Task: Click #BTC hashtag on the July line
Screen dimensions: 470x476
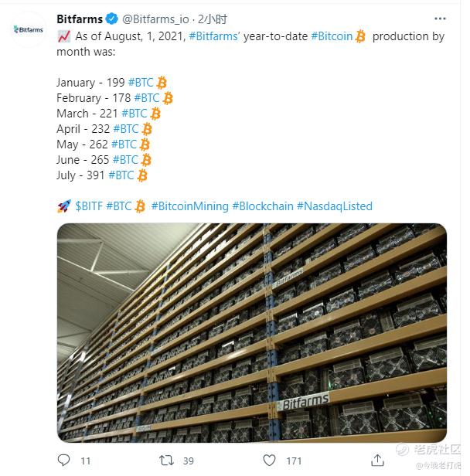Action: (121, 175)
